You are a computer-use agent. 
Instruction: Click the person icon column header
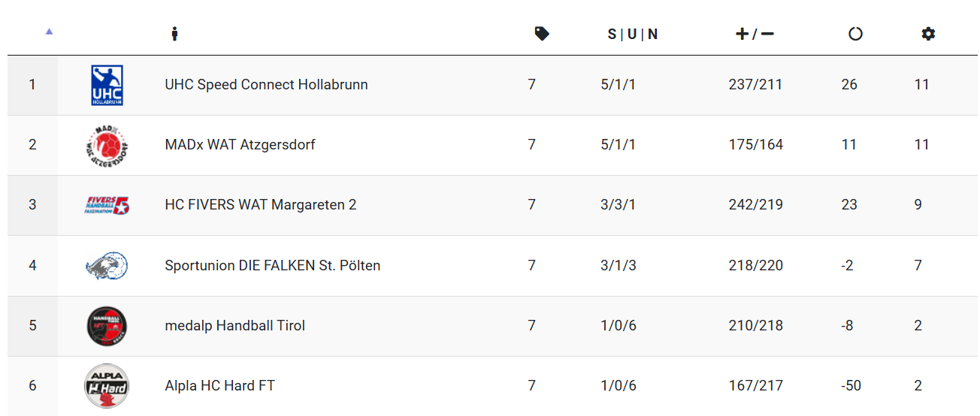click(x=174, y=34)
